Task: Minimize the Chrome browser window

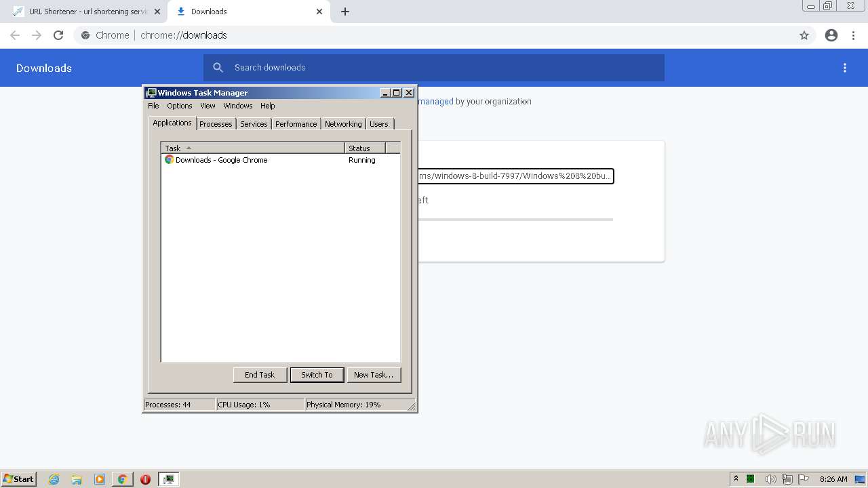Action: point(811,6)
